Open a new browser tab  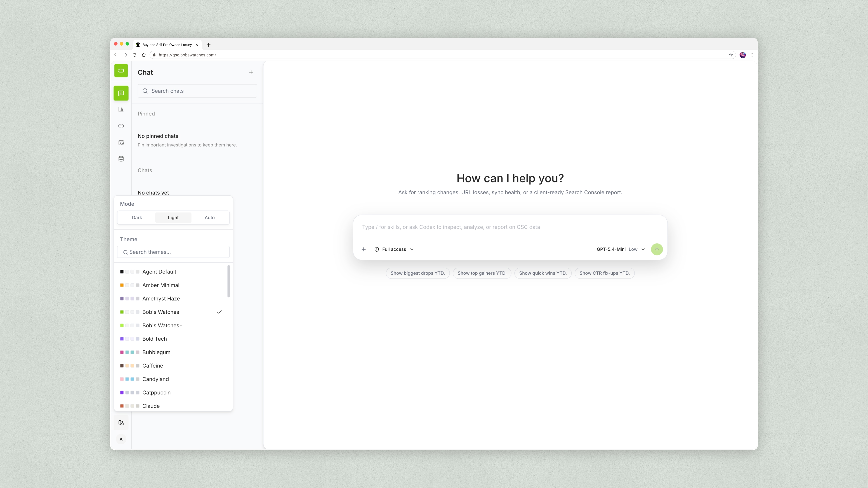[x=209, y=45]
